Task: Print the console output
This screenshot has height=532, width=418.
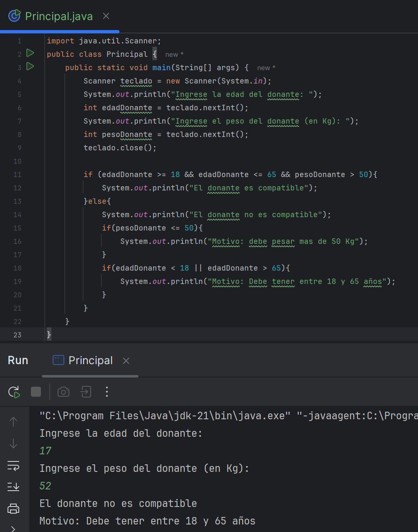Action: (x=13, y=509)
